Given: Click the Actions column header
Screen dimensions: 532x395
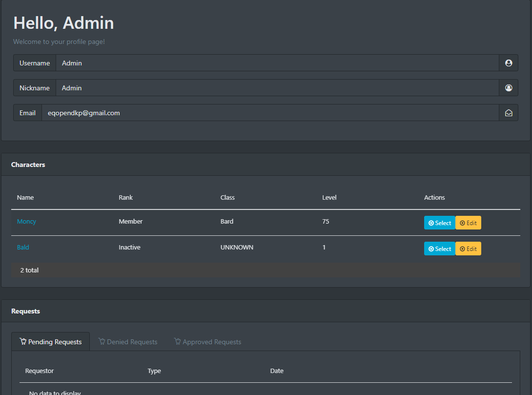Looking at the screenshot, I should [x=434, y=197].
